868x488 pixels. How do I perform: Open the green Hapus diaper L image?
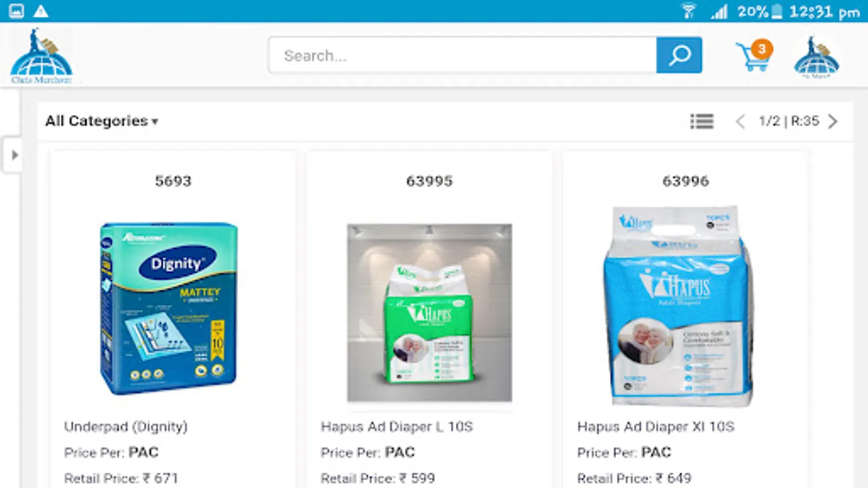[429, 313]
